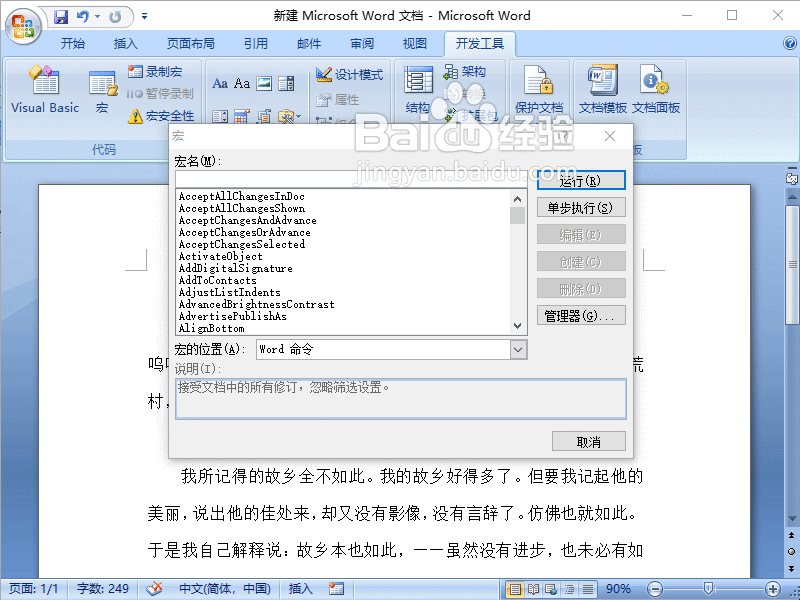Toggle Design Mode (设计模式)
The height and width of the screenshot is (600, 800).
point(349,74)
